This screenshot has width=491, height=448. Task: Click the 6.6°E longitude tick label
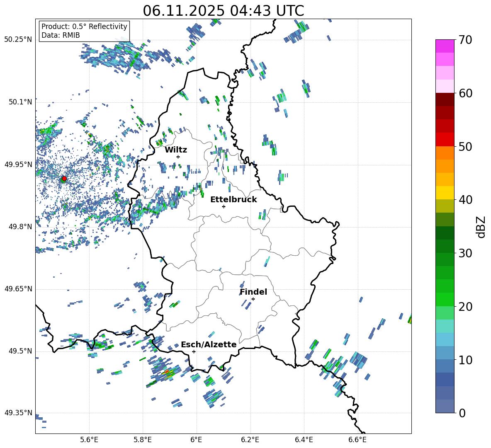click(x=357, y=440)
